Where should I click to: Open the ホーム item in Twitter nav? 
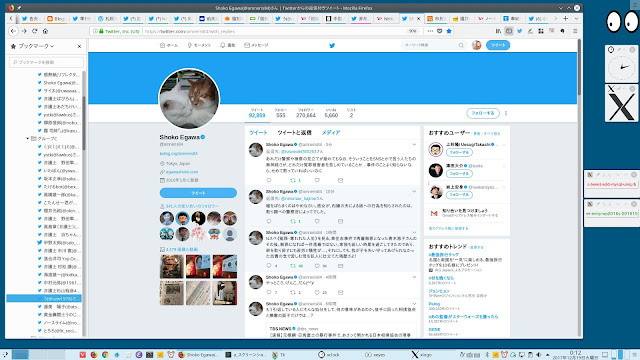tap(169, 45)
